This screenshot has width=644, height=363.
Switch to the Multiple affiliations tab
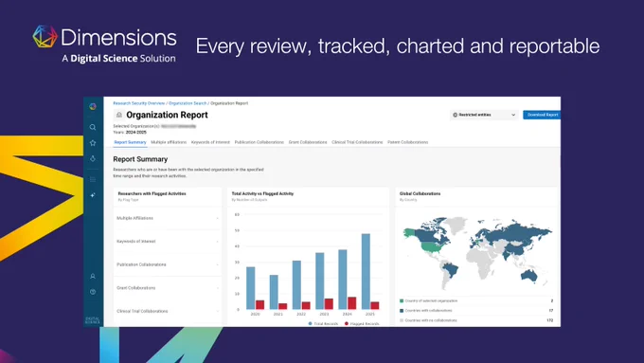[x=169, y=142]
